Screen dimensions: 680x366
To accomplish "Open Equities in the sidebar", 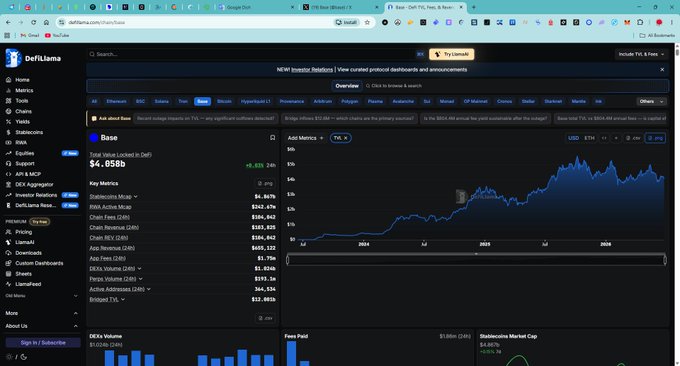I will 20,153.
